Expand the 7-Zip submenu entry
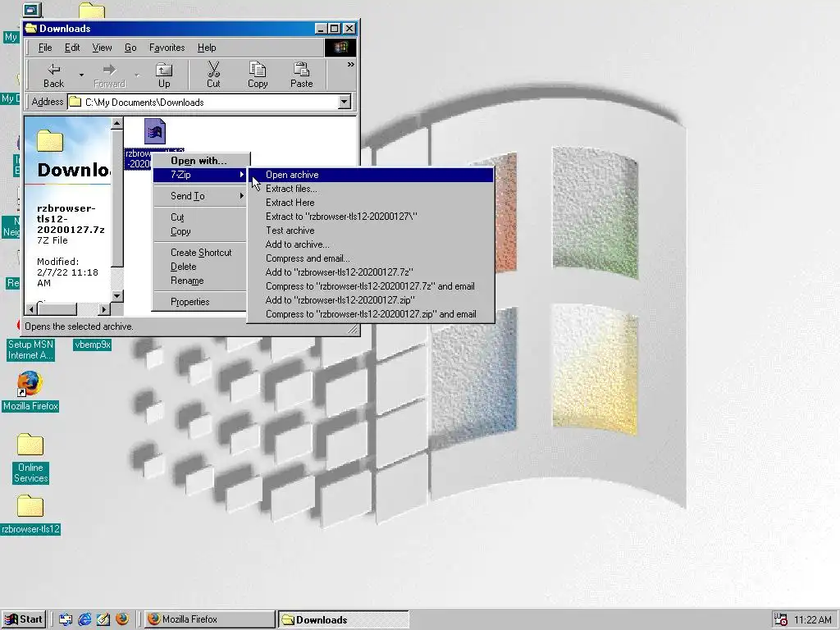 pos(201,175)
